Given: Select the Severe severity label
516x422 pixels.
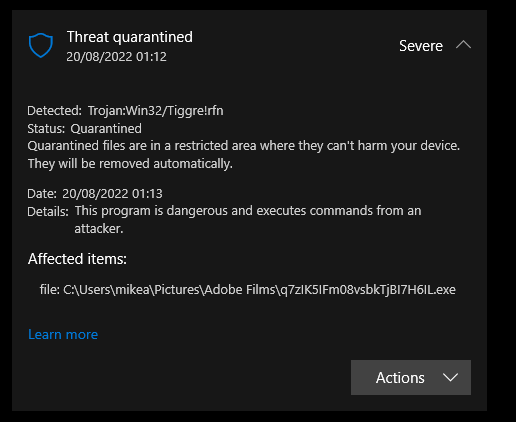Looking at the screenshot, I should tap(421, 46).
